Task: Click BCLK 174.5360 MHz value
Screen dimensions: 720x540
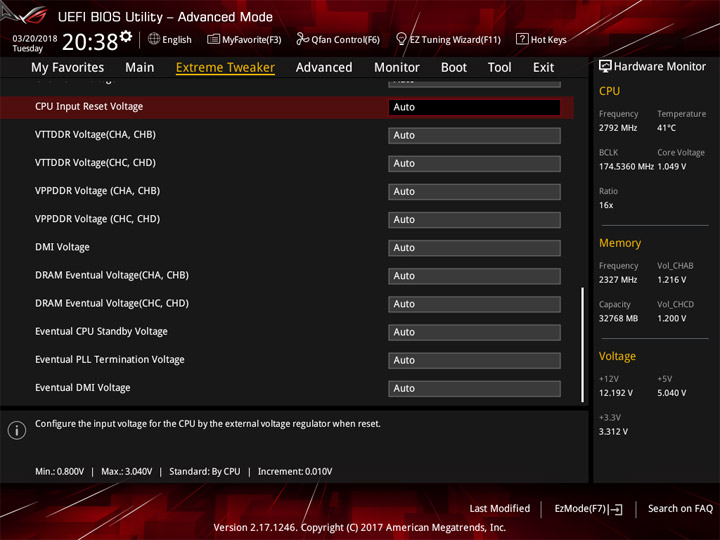Action: click(x=626, y=167)
